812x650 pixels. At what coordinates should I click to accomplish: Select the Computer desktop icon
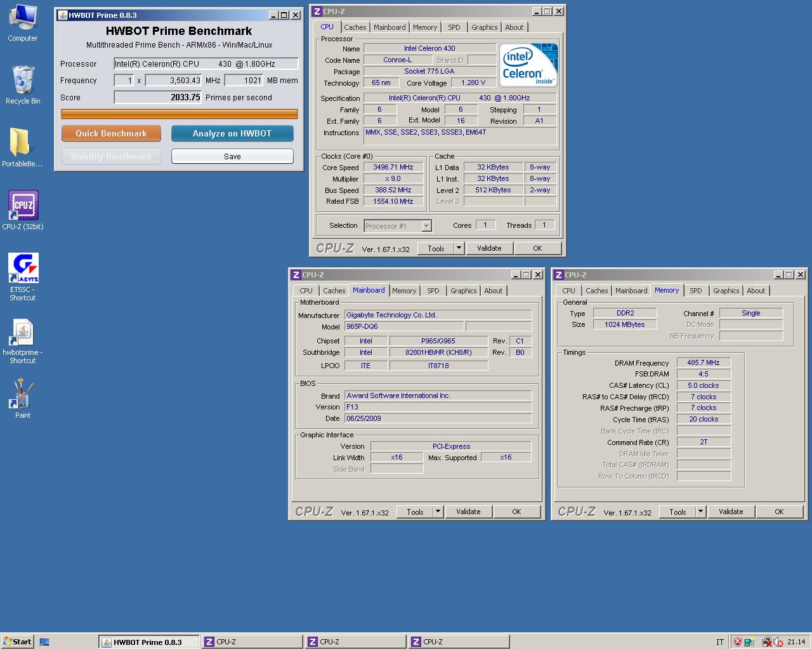pos(23,23)
